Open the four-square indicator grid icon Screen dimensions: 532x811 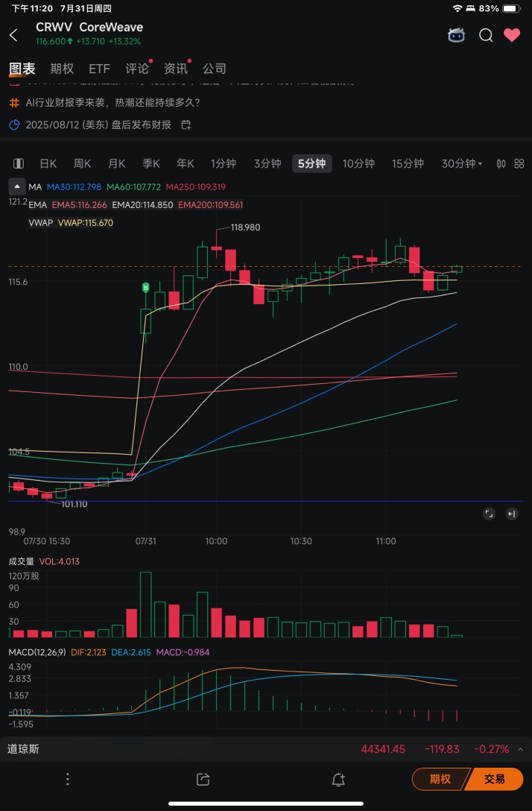click(519, 164)
